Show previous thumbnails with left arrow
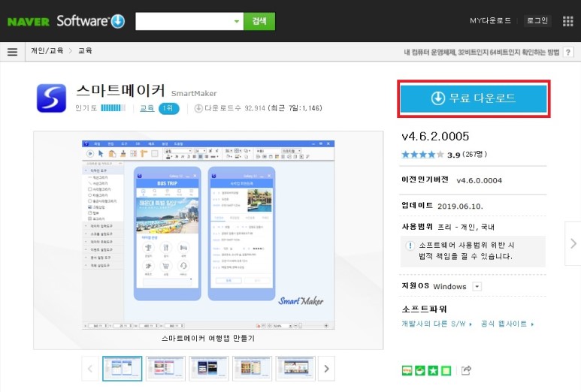The width and height of the screenshot is (581, 392). coord(90,369)
